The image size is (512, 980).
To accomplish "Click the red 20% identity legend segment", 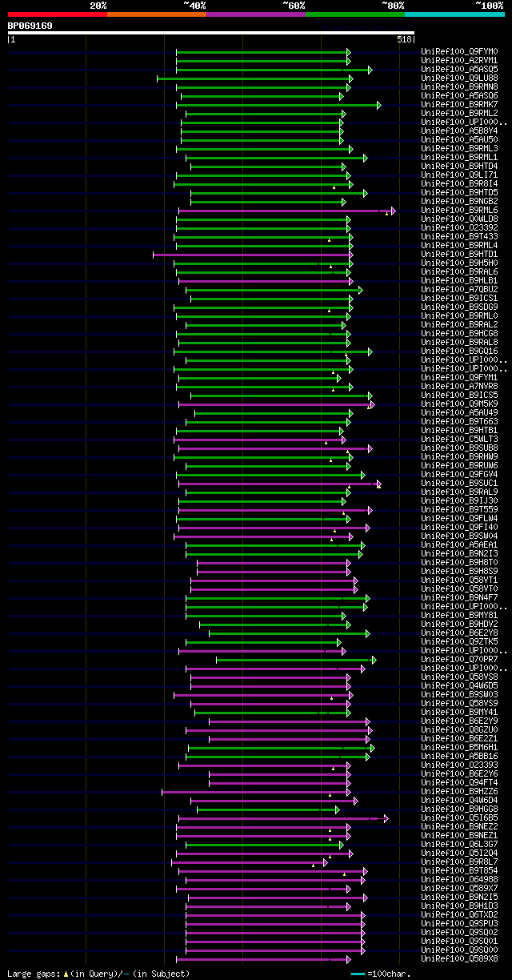I will (58, 14).
